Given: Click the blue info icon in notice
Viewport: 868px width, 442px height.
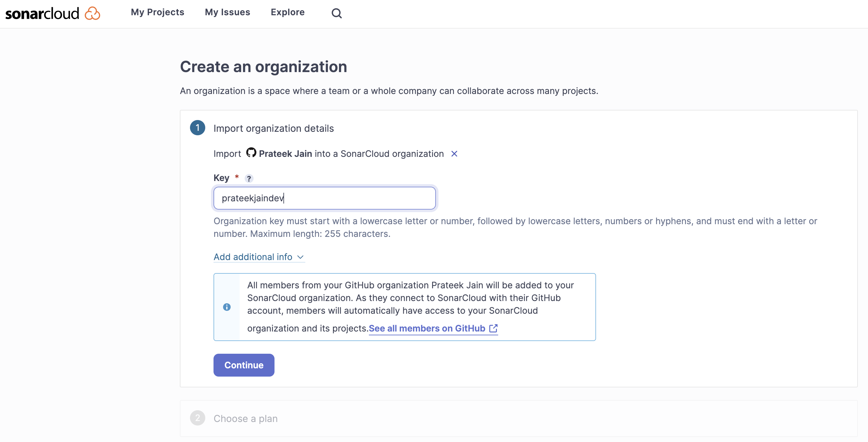Looking at the screenshot, I should click(x=227, y=307).
